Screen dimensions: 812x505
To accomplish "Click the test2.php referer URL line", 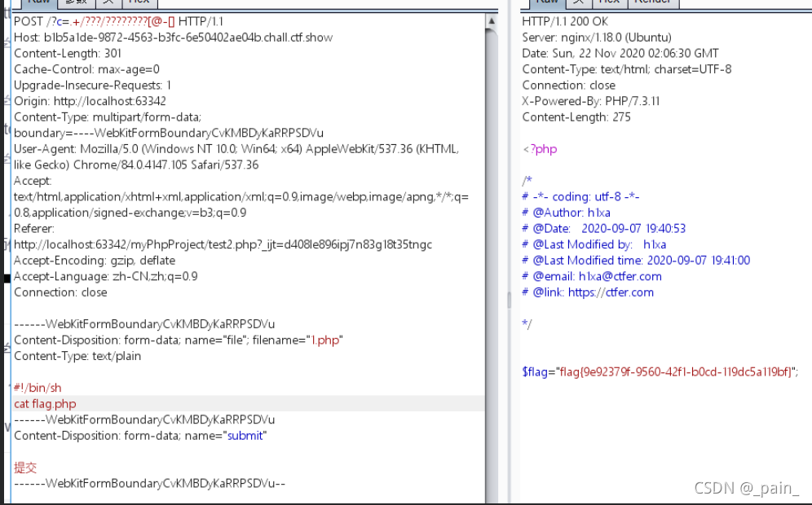I will point(223,244).
